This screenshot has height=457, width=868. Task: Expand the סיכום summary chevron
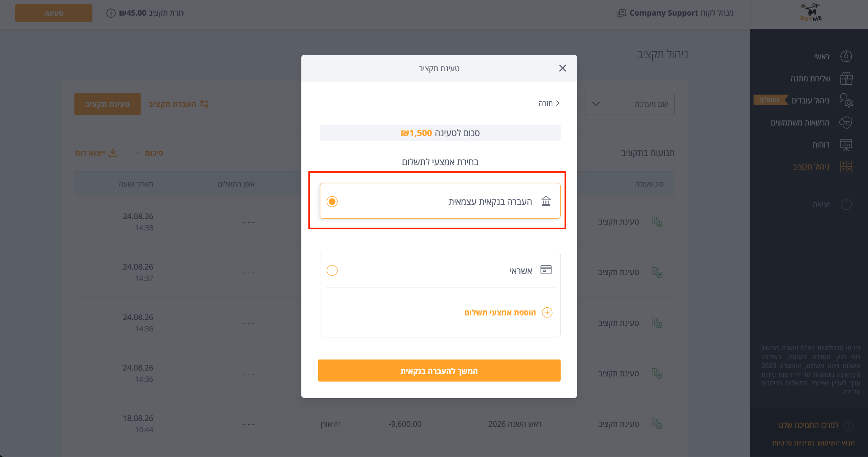click(x=137, y=153)
